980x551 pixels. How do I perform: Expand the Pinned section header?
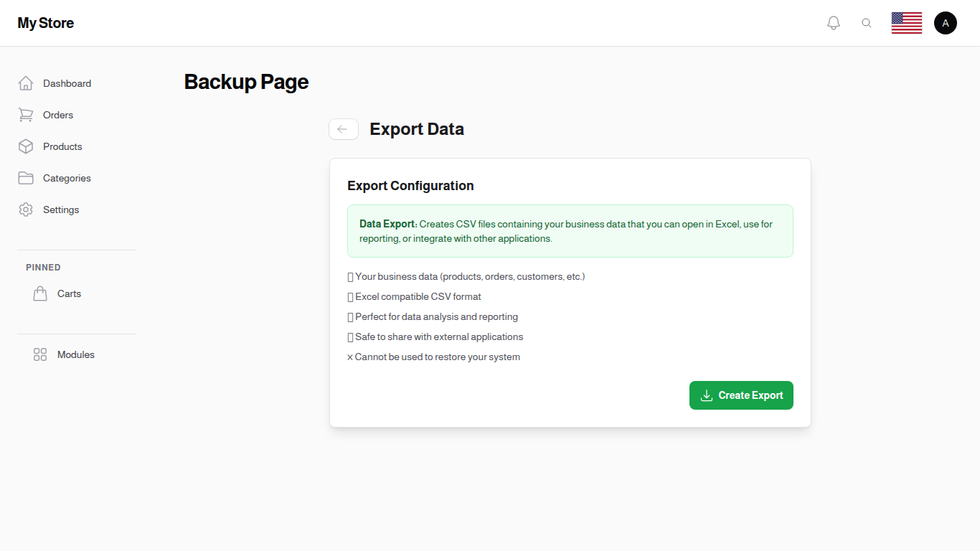pyautogui.click(x=43, y=267)
